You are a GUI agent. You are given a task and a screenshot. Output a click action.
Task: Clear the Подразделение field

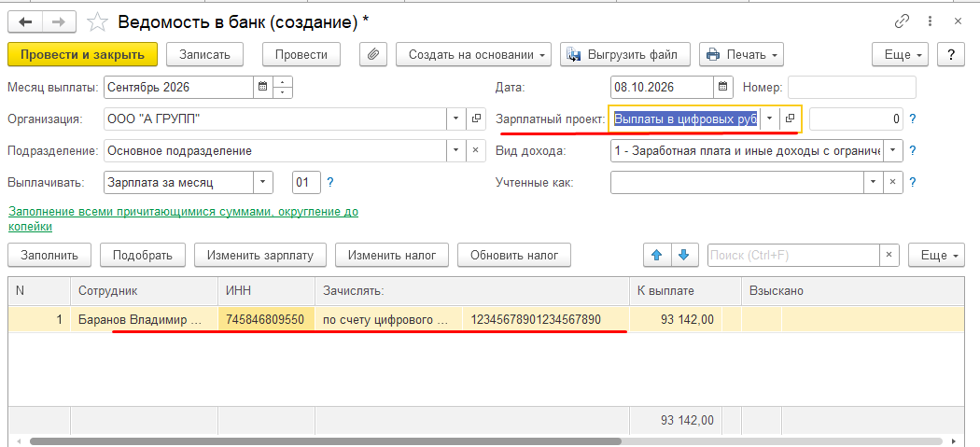[476, 150]
